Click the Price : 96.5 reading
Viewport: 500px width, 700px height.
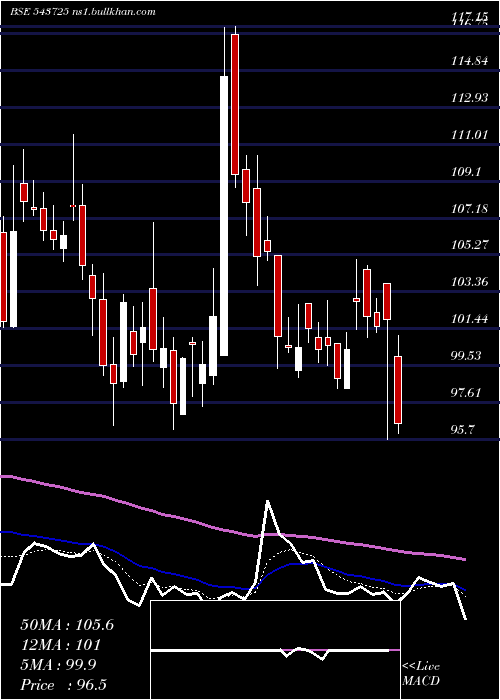pyautogui.click(x=63, y=685)
